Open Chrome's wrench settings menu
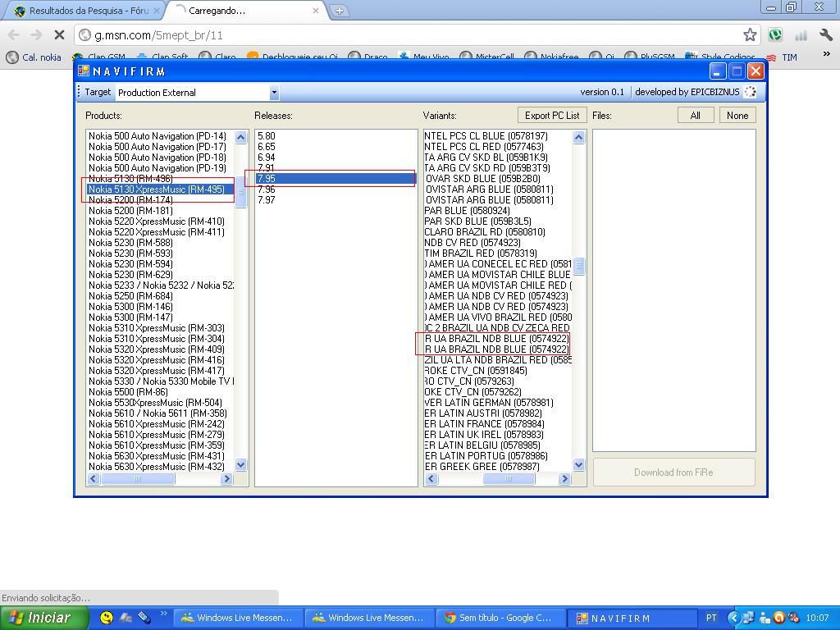This screenshot has height=630, width=840. [x=826, y=35]
